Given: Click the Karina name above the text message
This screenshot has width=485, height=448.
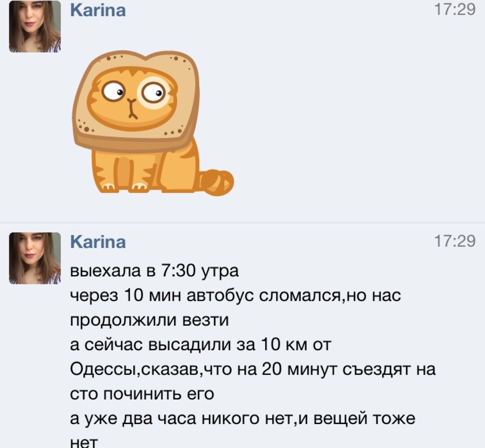Looking at the screenshot, I should [98, 242].
